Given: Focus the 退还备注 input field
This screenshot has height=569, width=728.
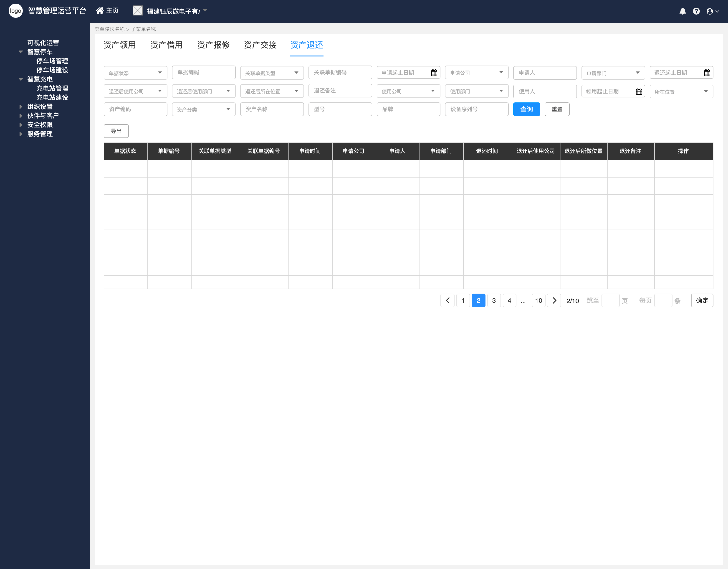Looking at the screenshot, I should click(340, 91).
